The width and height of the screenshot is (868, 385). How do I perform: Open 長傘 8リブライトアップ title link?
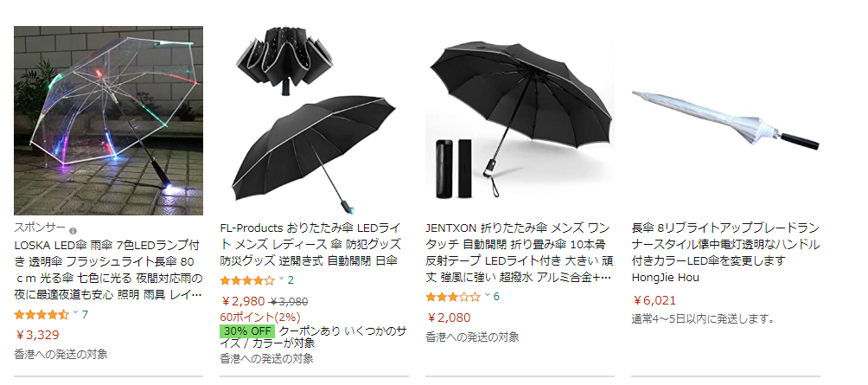click(x=725, y=244)
